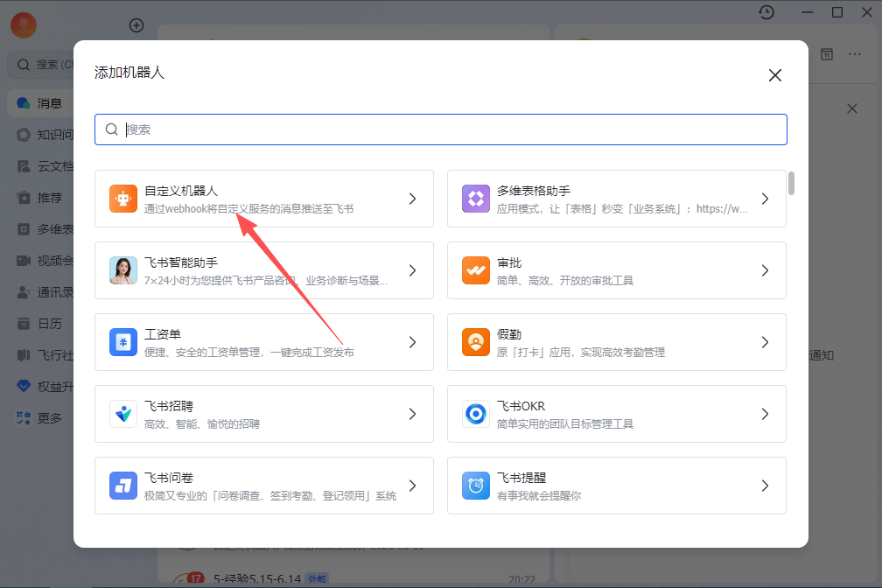Click the orange custom robot (自定义机器人) icon
Viewport: 882px width, 588px height.
(123, 199)
